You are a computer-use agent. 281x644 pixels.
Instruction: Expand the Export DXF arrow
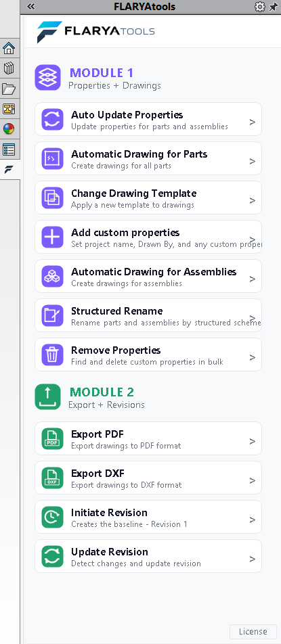click(x=253, y=480)
